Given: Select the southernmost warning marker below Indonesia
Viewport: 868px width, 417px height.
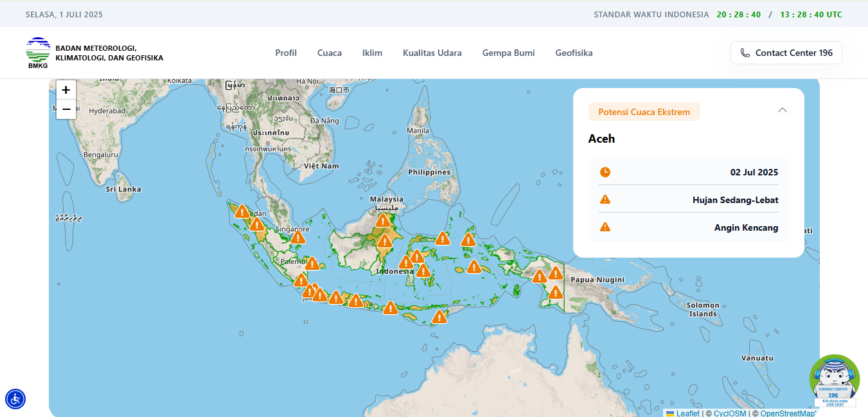Looking at the screenshot, I should click(439, 317).
